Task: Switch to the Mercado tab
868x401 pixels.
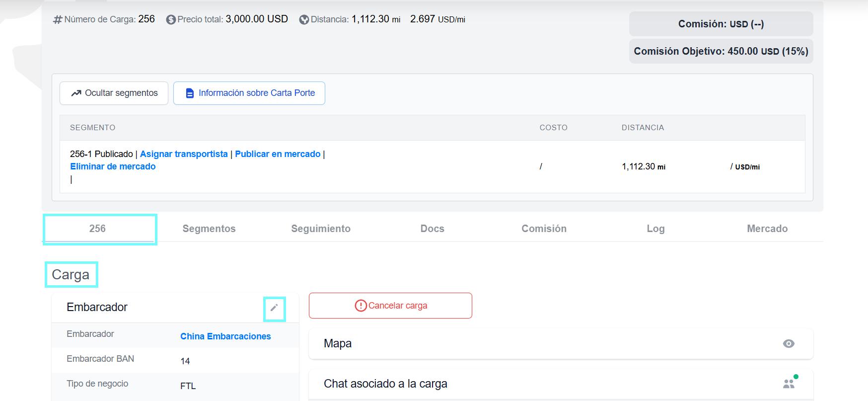Action: 767,229
